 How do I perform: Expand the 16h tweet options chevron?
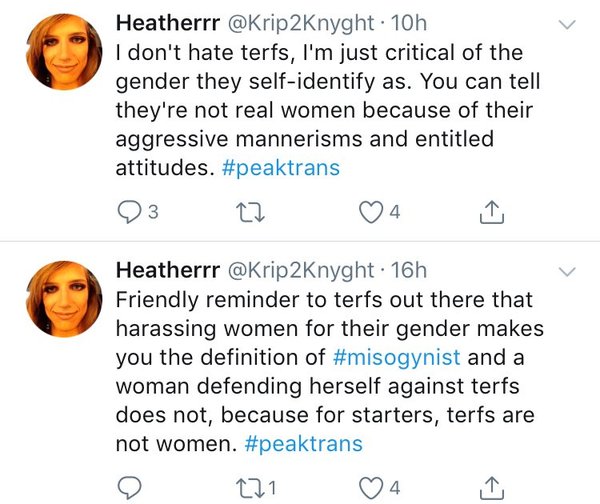[567, 271]
